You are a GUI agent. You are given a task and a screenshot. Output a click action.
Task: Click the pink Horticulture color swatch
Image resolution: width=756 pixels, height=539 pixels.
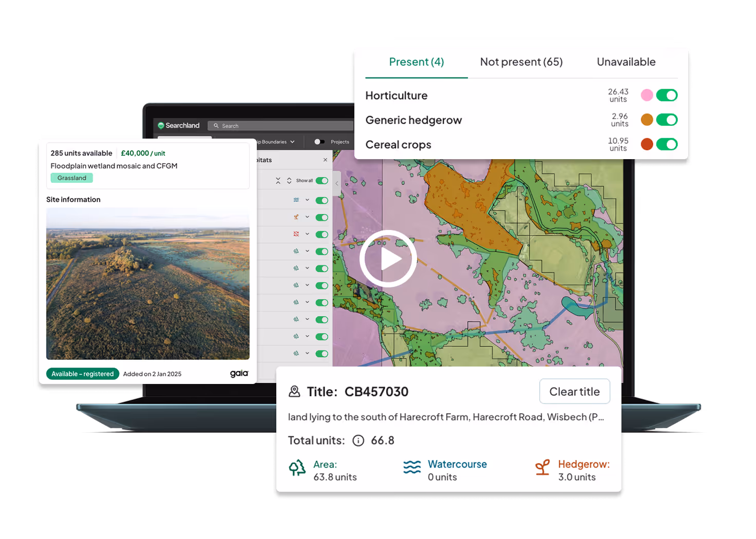(647, 95)
